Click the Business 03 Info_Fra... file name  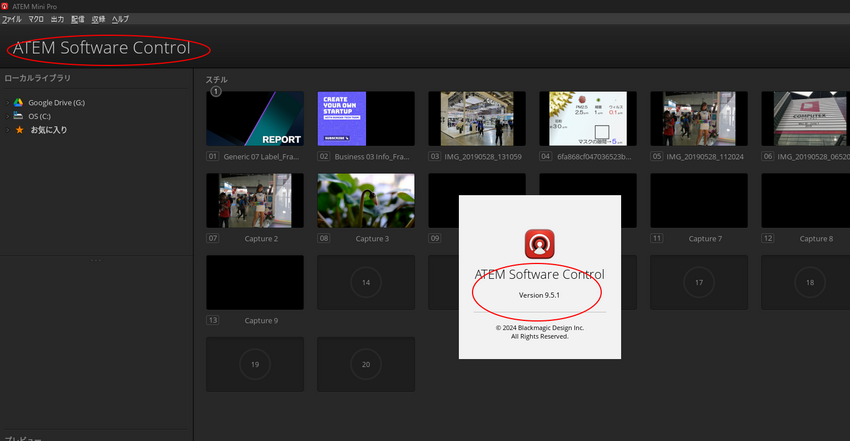point(372,157)
